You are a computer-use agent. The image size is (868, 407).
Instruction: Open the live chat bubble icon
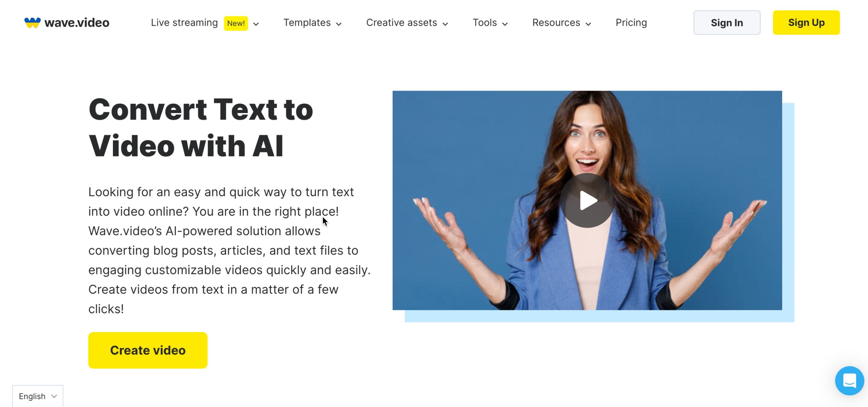[x=849, y=381]
